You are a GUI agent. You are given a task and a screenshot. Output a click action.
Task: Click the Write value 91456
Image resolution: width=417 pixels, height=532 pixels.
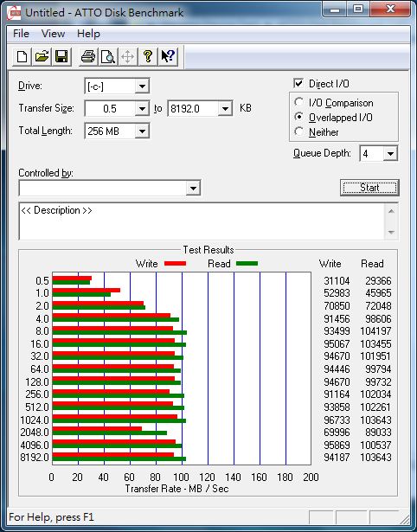point(337,318)
